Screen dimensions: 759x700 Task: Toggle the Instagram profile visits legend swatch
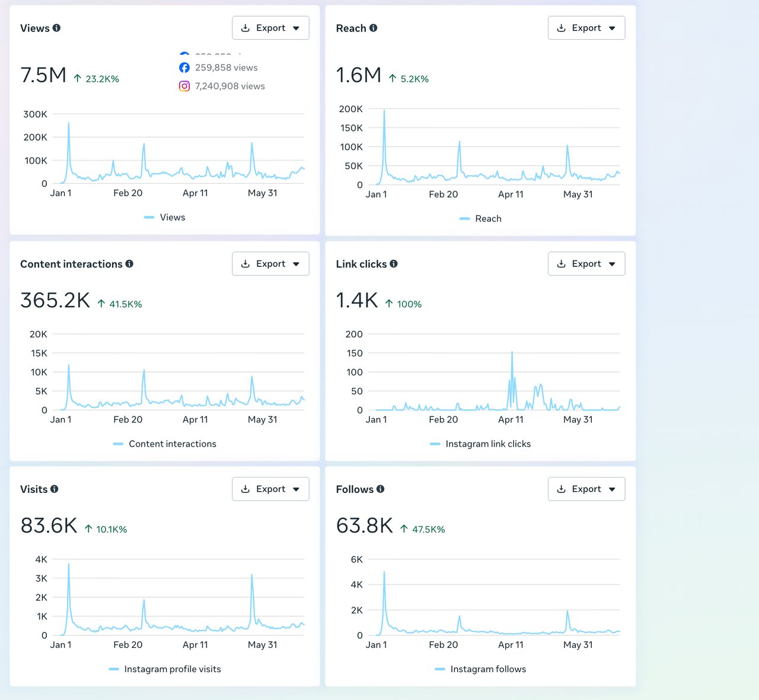pyautogui.click(x=114, y=669)
